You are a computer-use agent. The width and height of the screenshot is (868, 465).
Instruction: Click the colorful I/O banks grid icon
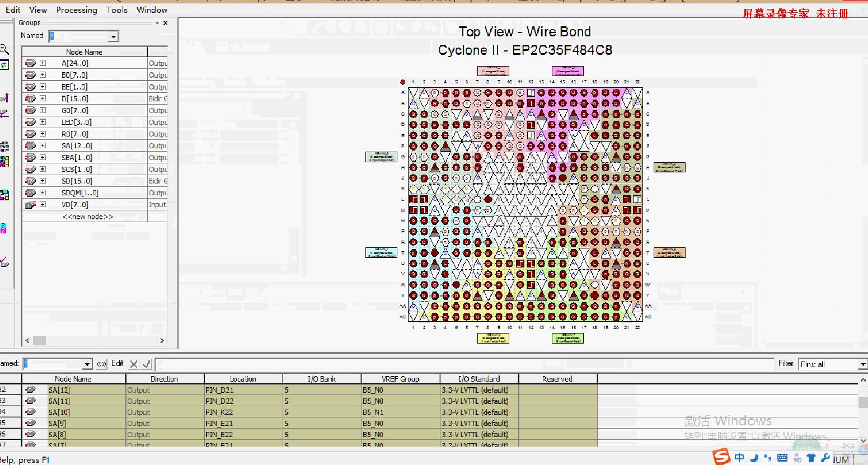pyautogui.click(x=4, y=147)
